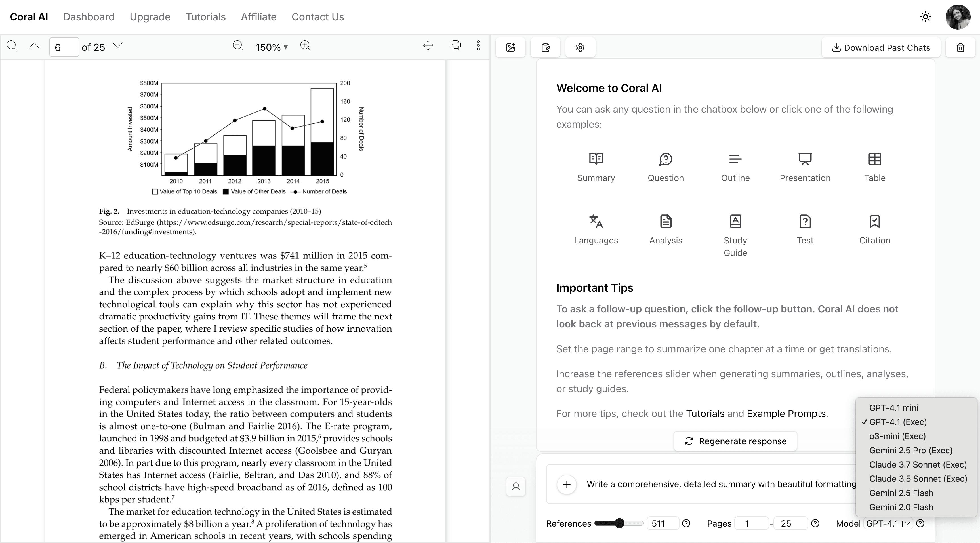
Task: Zoom in the PDF document
Action: click(x=305, y=46)
